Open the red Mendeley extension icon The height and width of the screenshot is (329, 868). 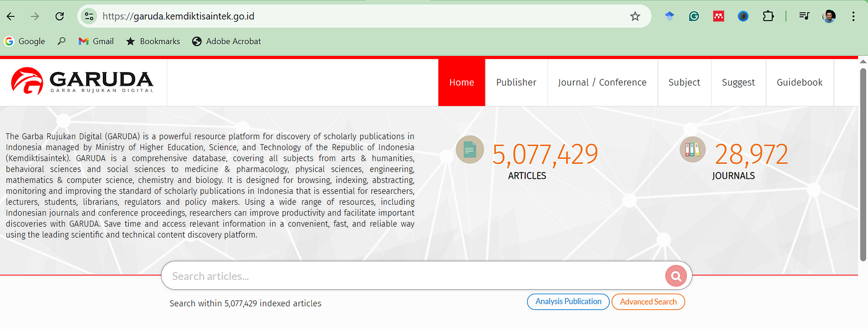point(719,16)
